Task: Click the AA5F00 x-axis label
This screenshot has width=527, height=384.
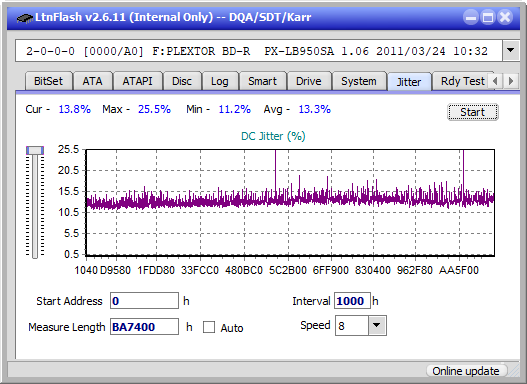Action: [459, 270]
